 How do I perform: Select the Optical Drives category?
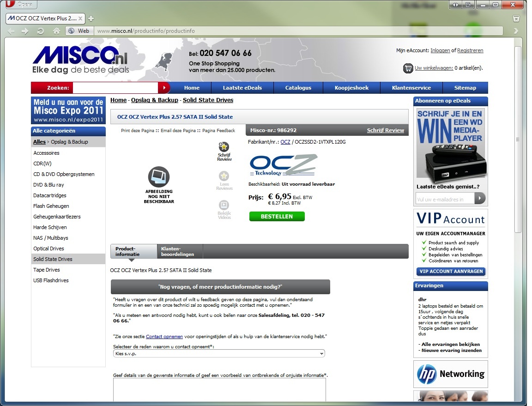coord(48,248)
